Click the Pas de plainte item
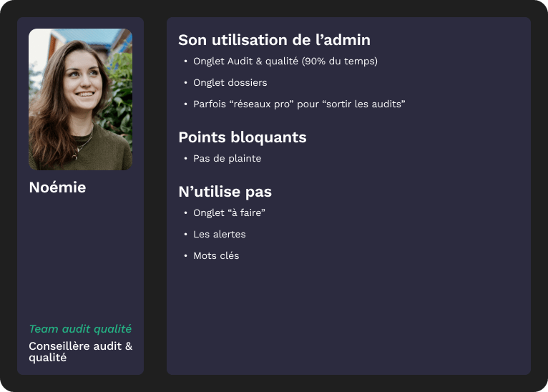This screenshot has width=548, height=392. pyautogui.click(x=227, y=159)
